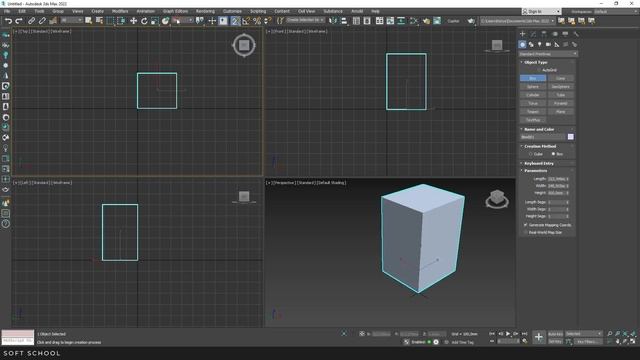This screenshot has width=640, height=360.
Task: Click the Mirror tool icon
Action: pos(333,21)
